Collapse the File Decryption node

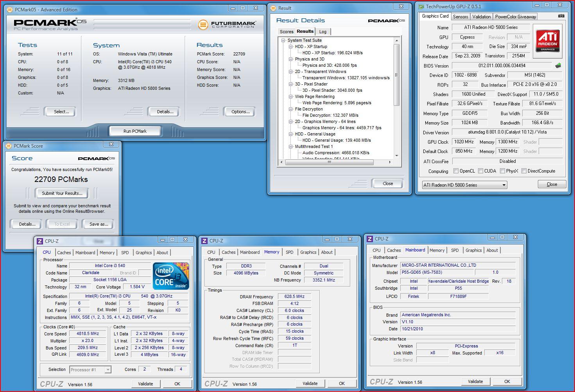point(291,109)
